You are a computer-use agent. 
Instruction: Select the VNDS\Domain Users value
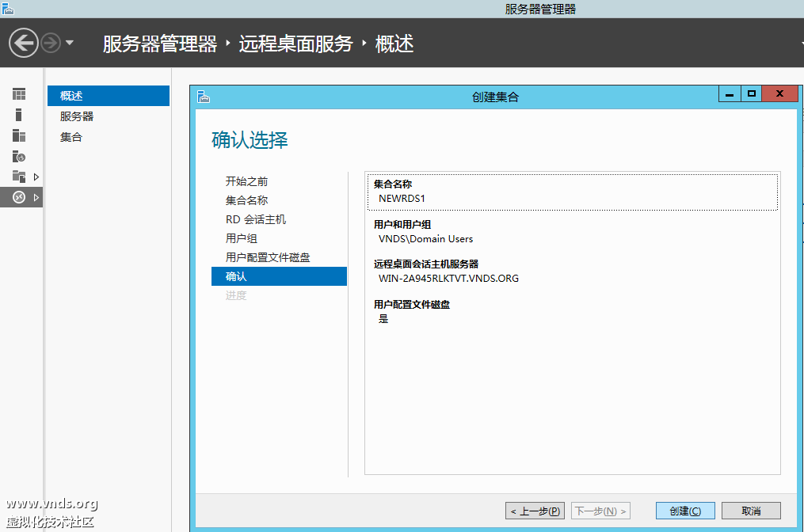tap(425, 239)
